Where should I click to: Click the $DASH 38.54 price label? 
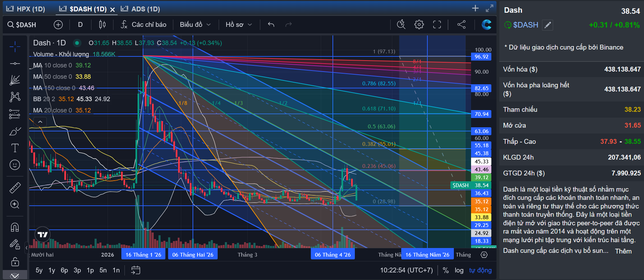click(x=470, y=185)
